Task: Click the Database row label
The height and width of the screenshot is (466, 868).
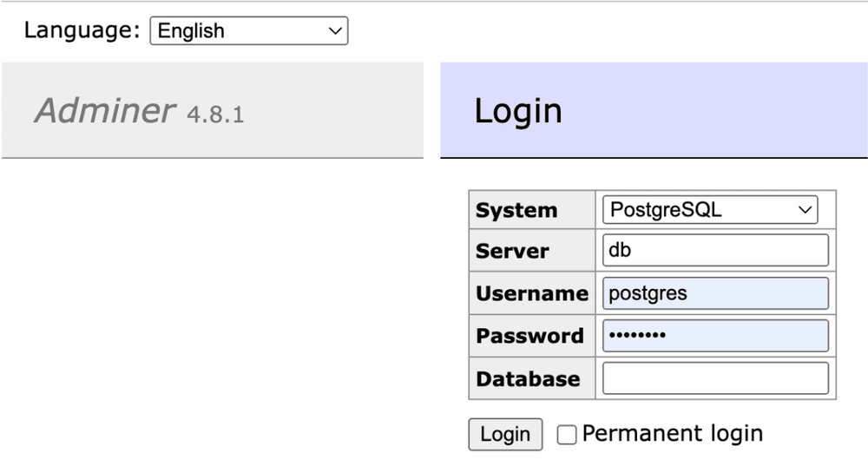Action: coord(528,379)
